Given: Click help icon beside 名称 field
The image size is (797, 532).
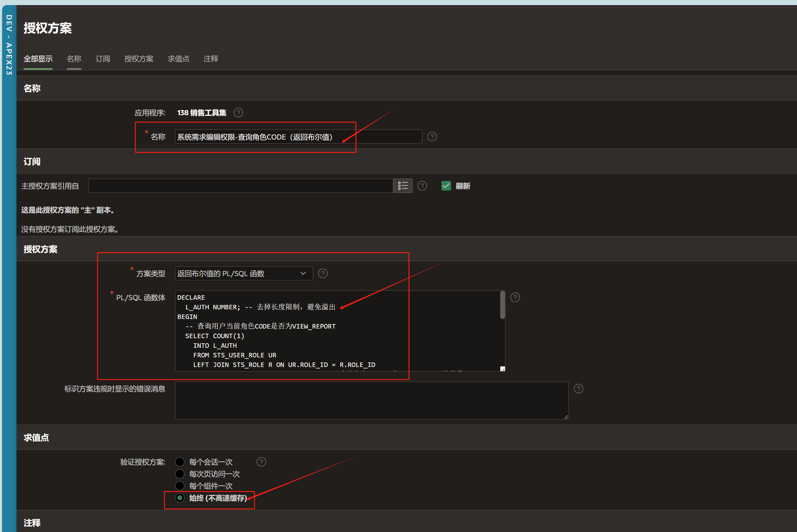Looking at the screenshot, I should pos(432,137).
